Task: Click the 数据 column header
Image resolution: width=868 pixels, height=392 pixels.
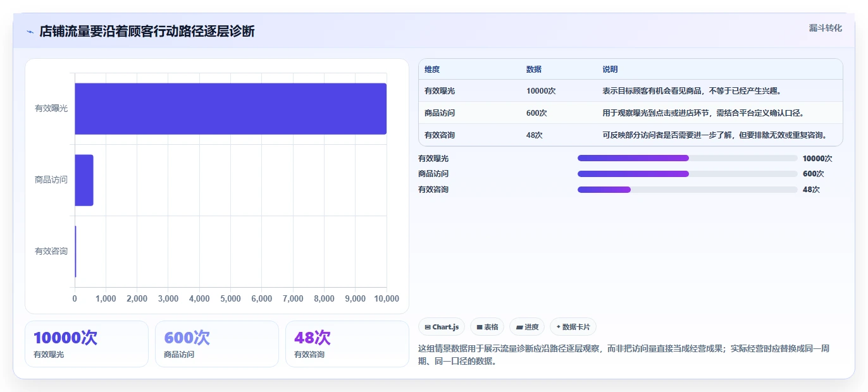Action: tap(534, 70)
